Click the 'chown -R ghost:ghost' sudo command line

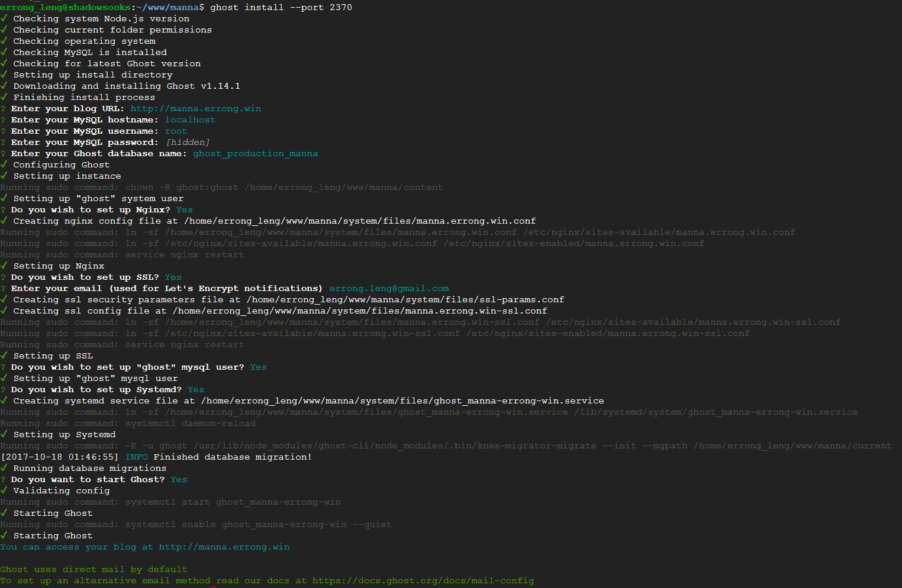click(221, 187)
